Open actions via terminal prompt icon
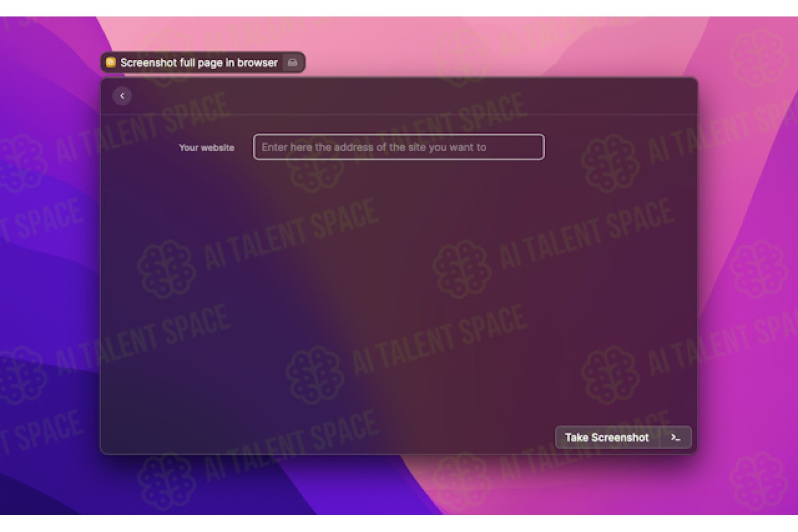Viewport: 798px width, 532px height. click(x=675, y=437)
